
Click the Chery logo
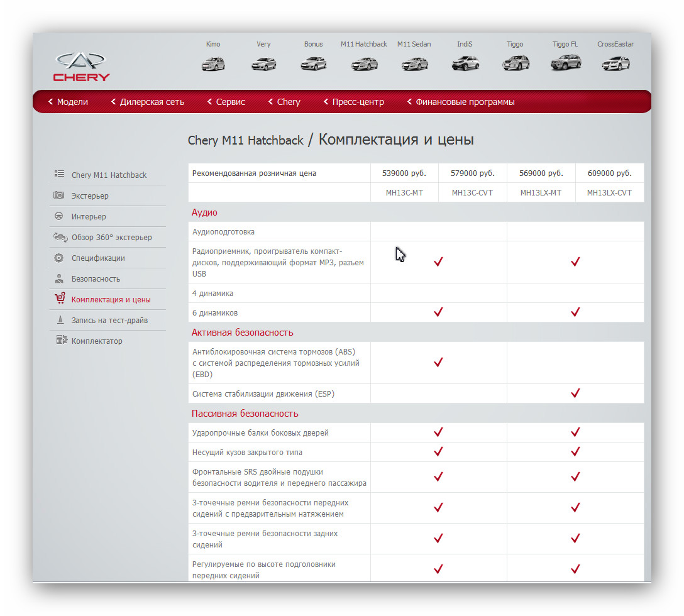click(x=82, y=67)
